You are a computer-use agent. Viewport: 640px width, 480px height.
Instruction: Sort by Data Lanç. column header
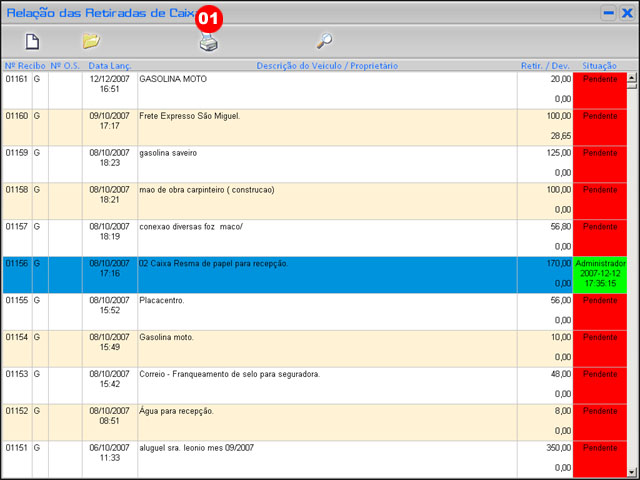(x=109, y=65)
